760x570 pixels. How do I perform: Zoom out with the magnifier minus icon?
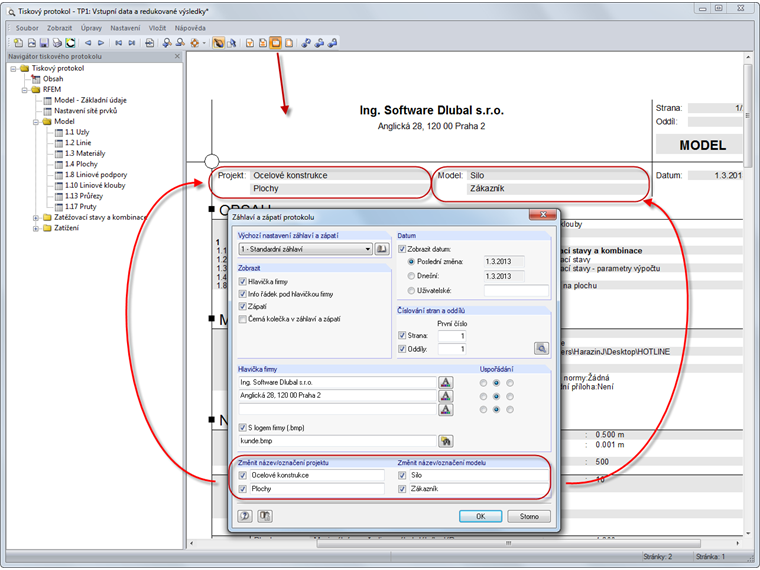click(180, 43)
